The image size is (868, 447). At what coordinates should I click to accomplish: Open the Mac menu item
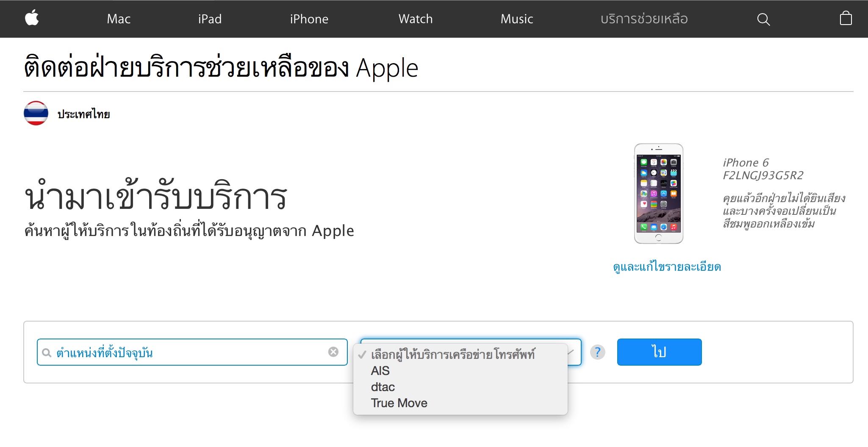tap(119, 19)
